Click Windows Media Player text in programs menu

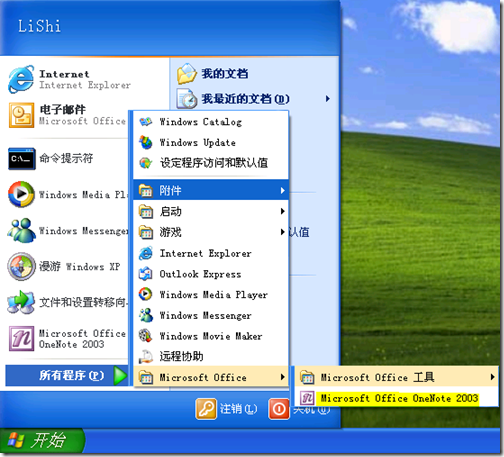coord(214,295)
